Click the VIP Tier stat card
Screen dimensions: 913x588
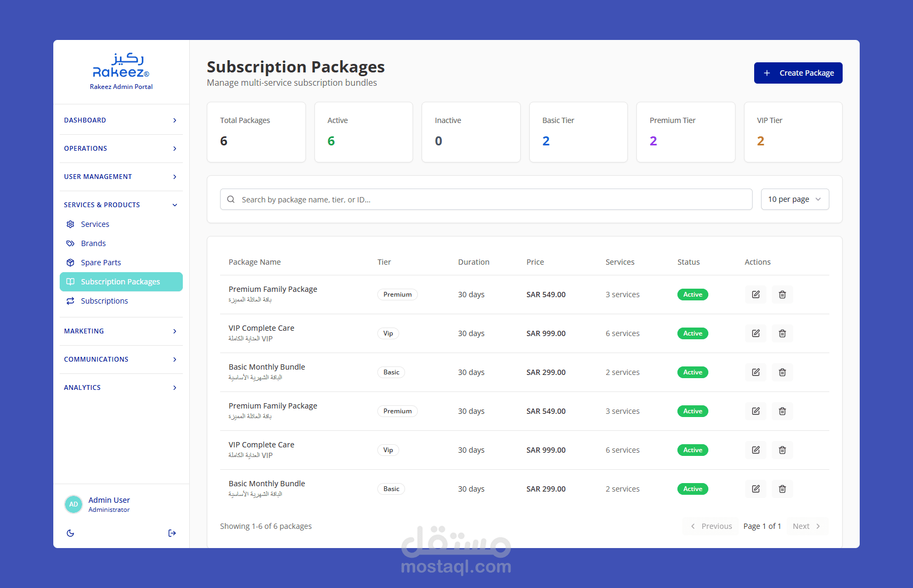(793, 132)
